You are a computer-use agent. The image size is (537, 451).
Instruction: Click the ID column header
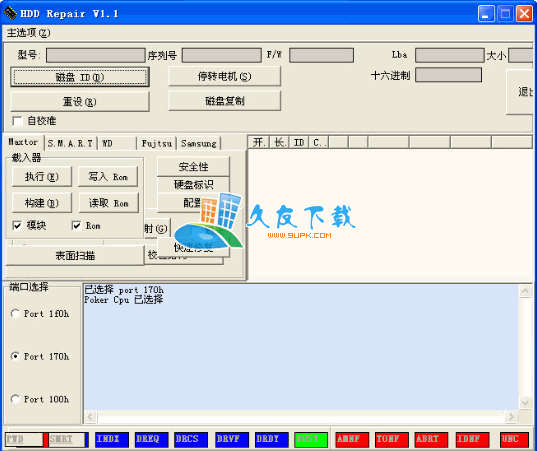[x=299, y=142]
